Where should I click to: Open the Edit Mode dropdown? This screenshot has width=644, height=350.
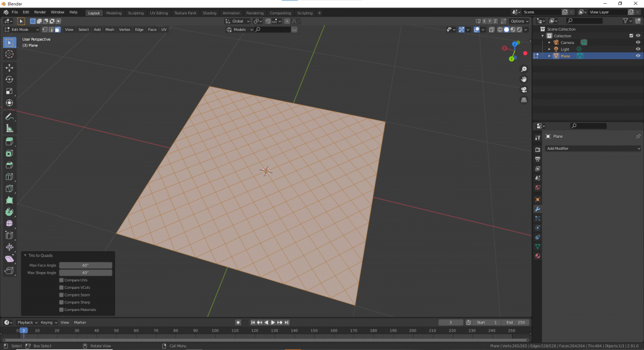(x=21, y=30)
